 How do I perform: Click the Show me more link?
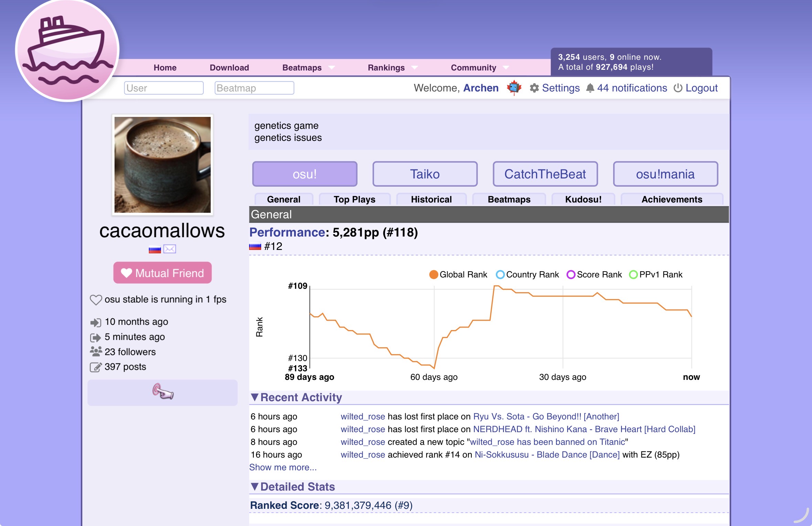[283, 467]
